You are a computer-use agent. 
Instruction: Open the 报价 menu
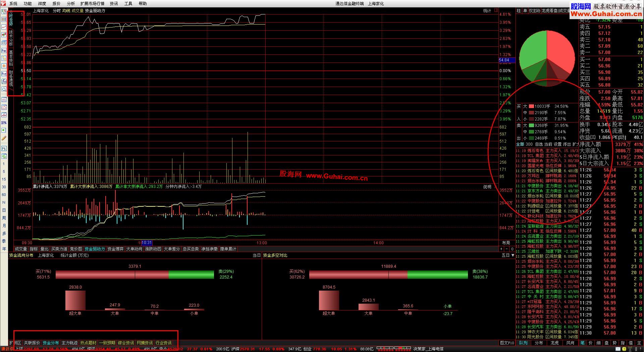(x=57, y=3)
